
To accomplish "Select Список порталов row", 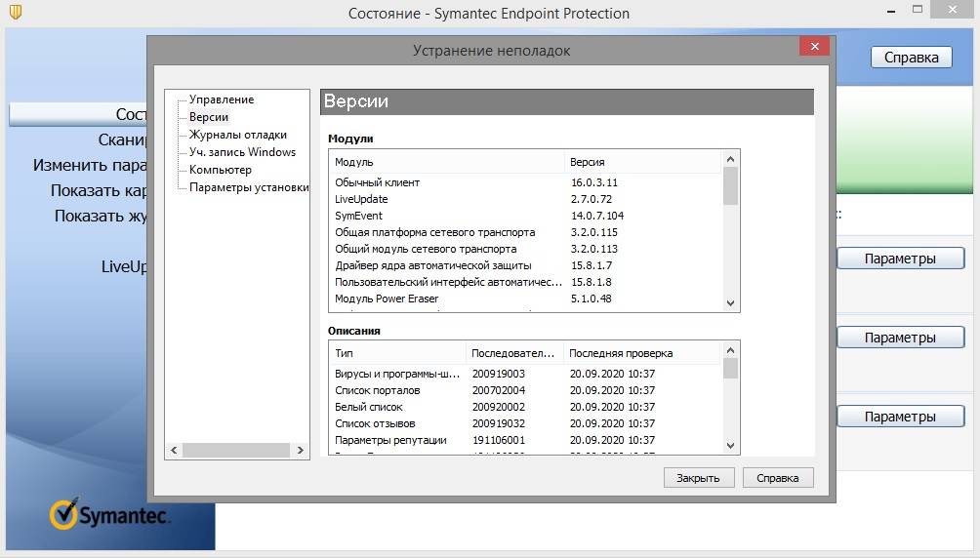I will click(525, 390).
